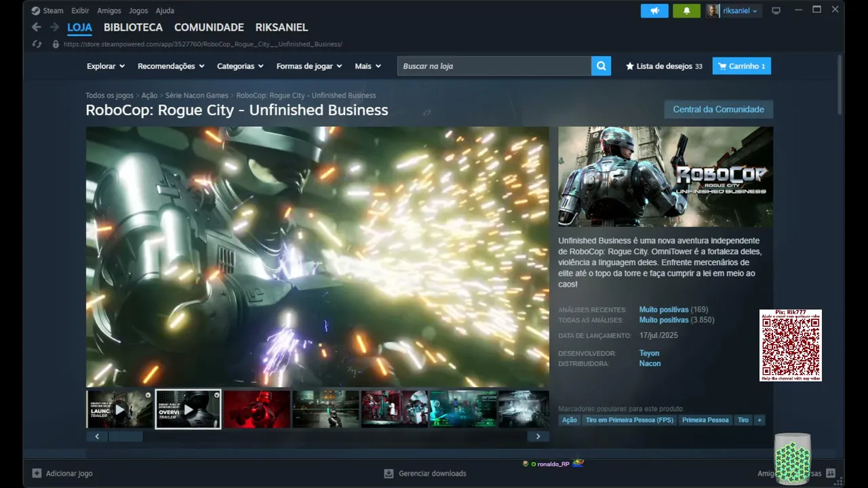The width and height of the screenshot is (868, 488).
Task: Open the Amigos menu in menu bar
Action: click(x=109, y=11)
